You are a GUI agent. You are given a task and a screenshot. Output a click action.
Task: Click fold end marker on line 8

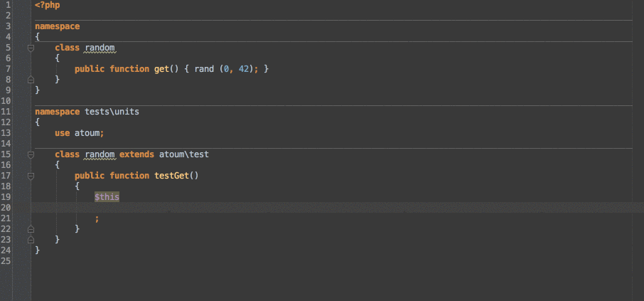coord(31,80)
